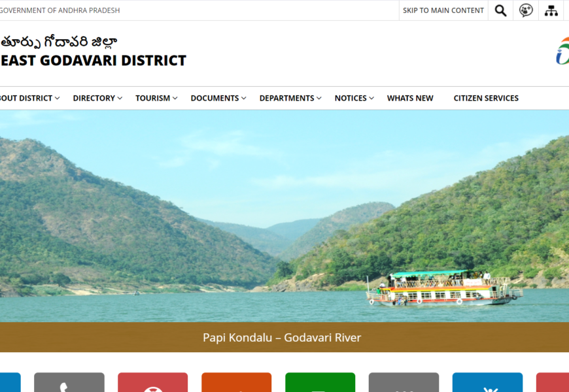Open the Directory menu
The width and height of the screenshot is (569, 392).
[x=94, y=98]
